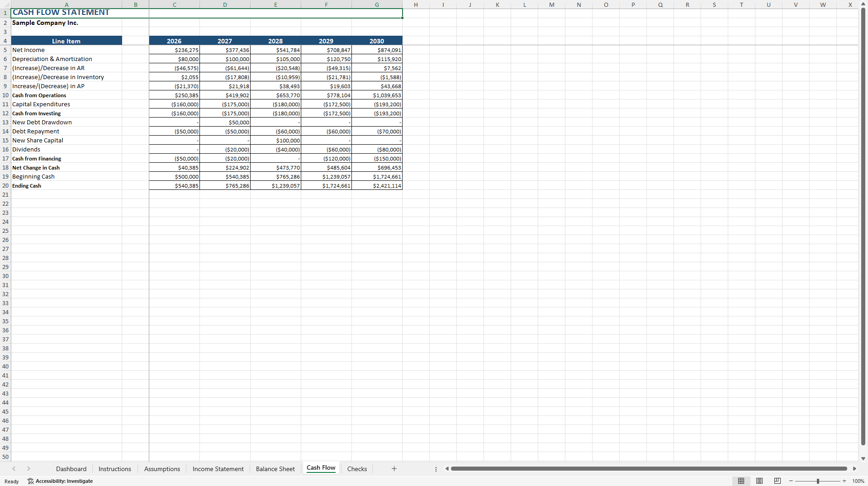Select New Debt Drawdown value $50,000
The image size is (868, 486).
225,123
